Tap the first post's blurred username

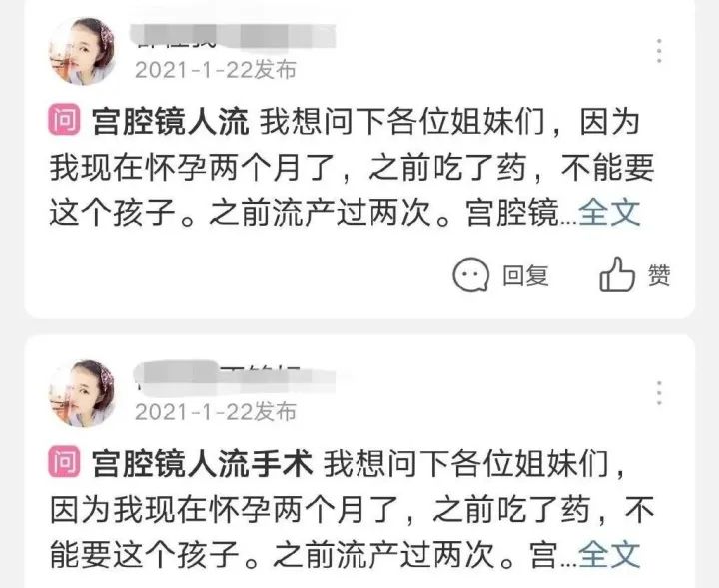(236, 36)
